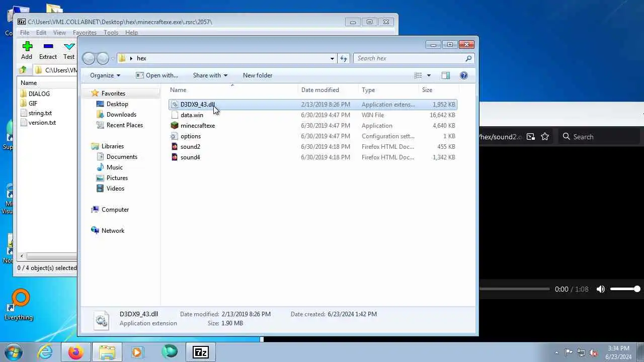The width and height of the screenshot is (644, 362).
Task: Open 7-Zip from the taskbar
Action: pos(201,352)
